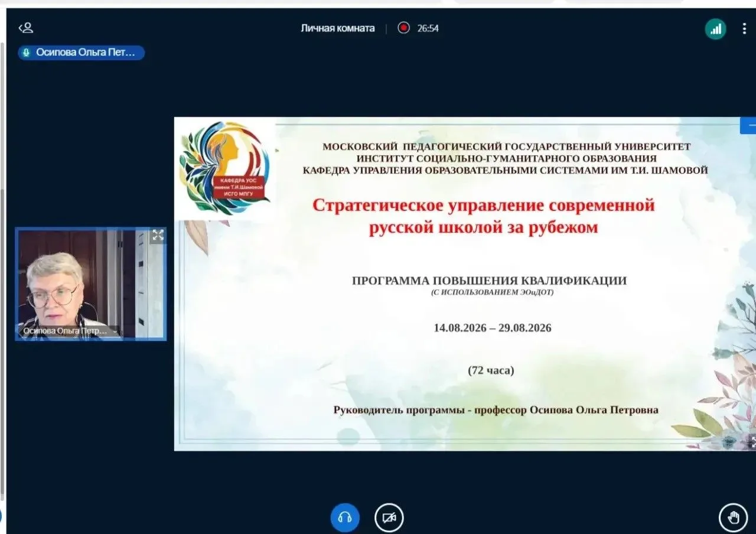Toggle the camera off button
Viewport: 756px width, 534px height.
[x=389, y=517]
